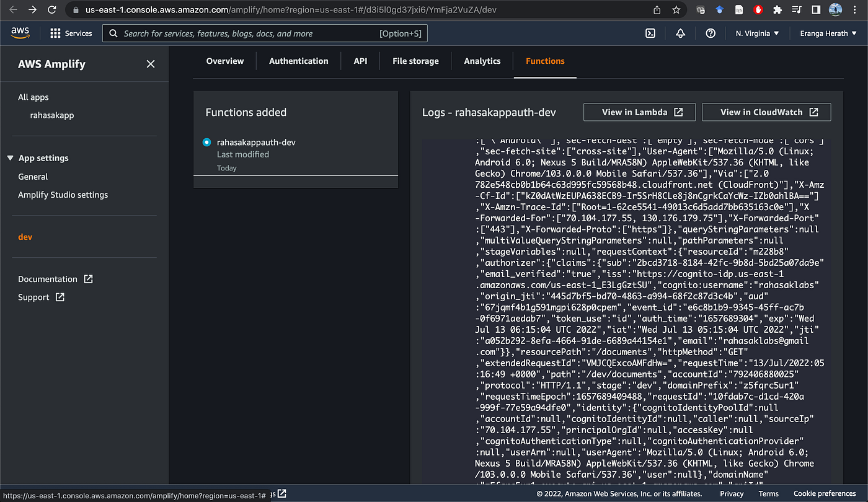Click the AWS logo home icon
Viewport: 868px width, 502px height.
click(x=20, y=33)
